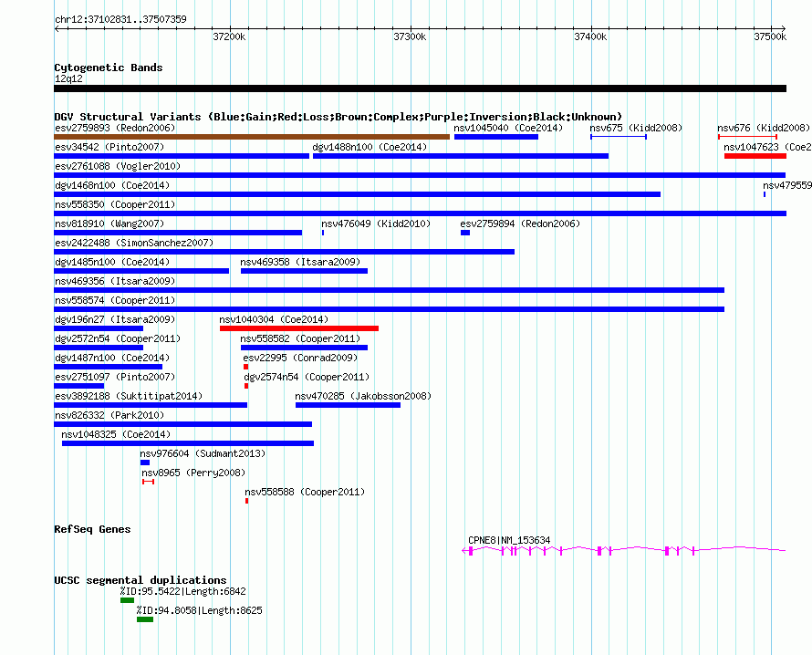Click the CPNE8|NM_153634 gene label
The width and height of the screenshot is (812, 655).
[x=509, y=540]
